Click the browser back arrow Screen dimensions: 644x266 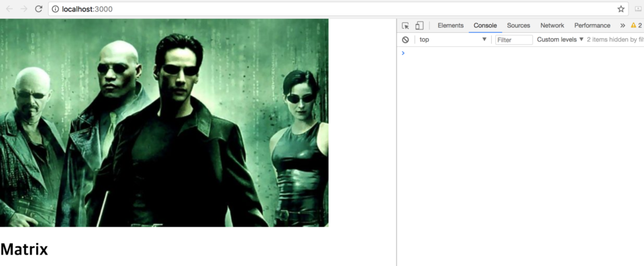click(9, 9)
